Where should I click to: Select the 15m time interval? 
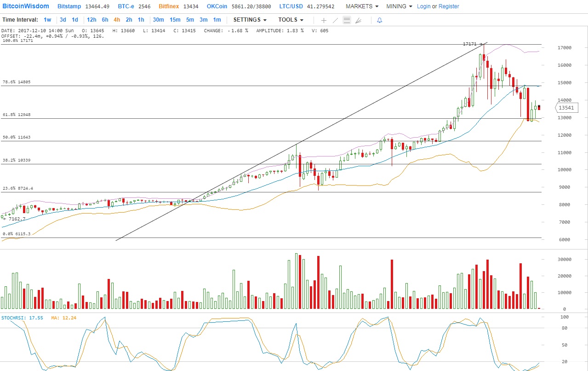click(175, 20)
